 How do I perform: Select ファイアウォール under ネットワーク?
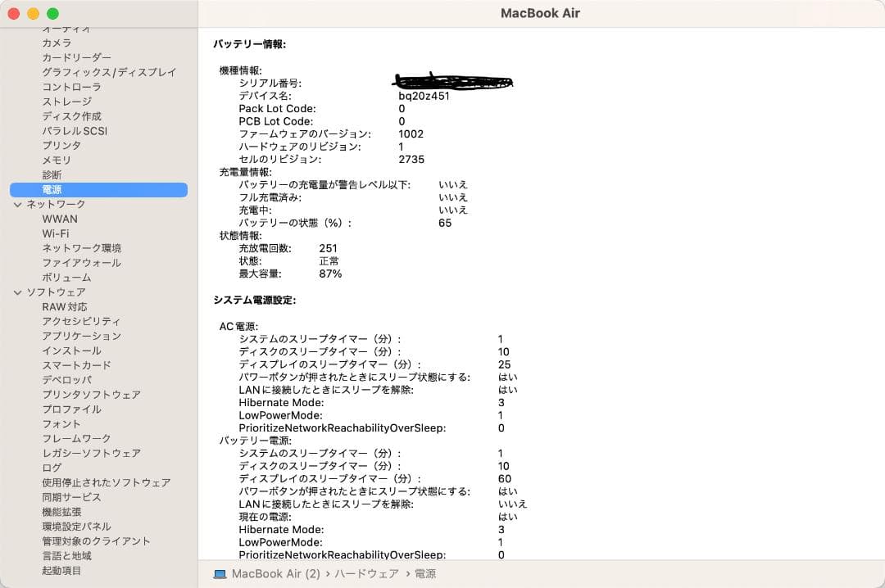[81, 262]
